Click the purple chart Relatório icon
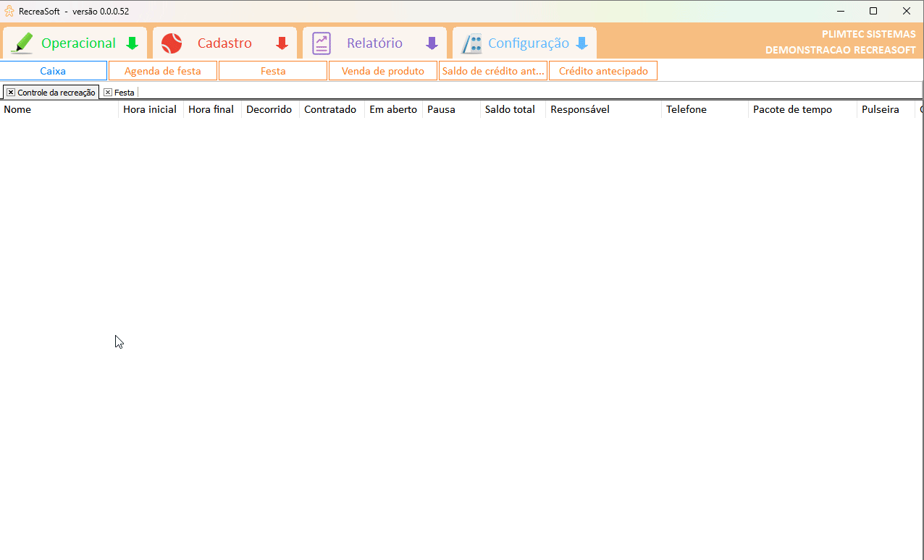Image resolution: width=924 pixels, height=560 pixels. pyautogui.click(x=322, y=43)
